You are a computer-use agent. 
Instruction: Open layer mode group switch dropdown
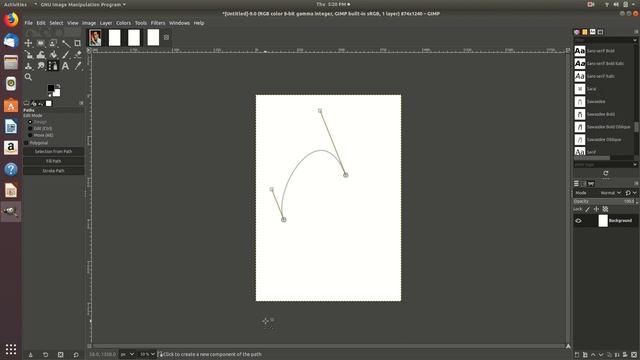(x=630, y=193)
